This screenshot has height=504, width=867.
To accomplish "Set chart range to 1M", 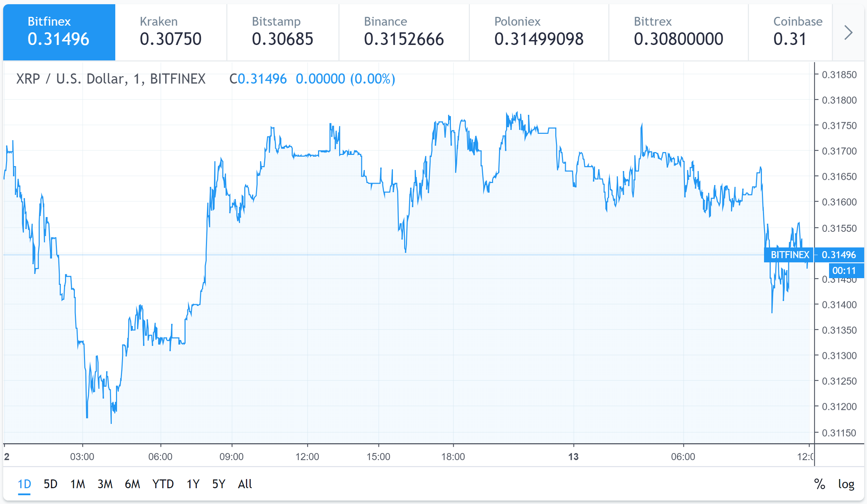I will pos(78,484).
